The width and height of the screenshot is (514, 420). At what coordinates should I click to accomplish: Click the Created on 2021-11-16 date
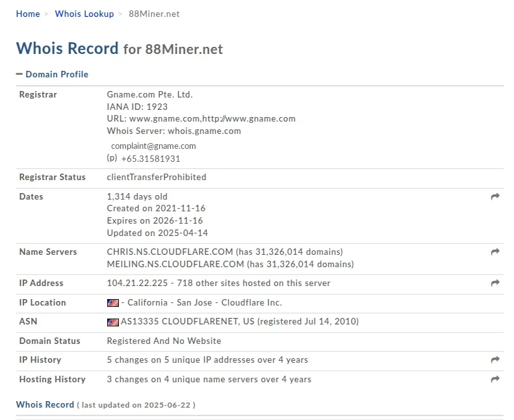(x=156, y=209)
